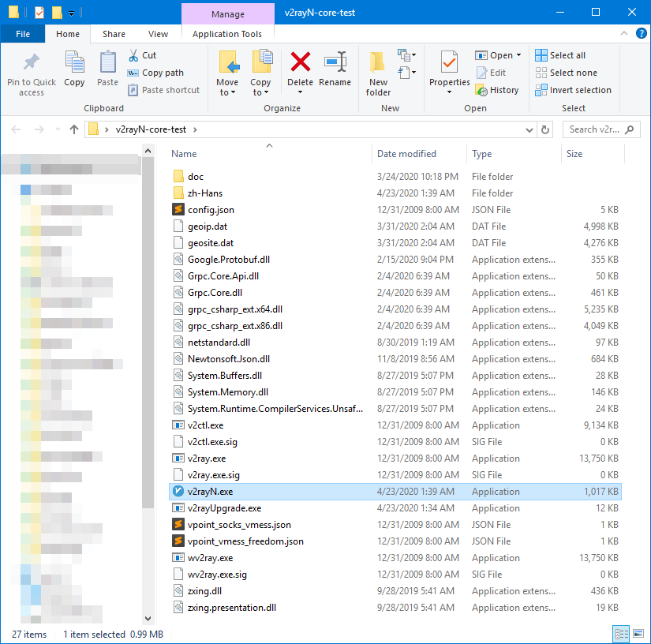Viewport: 651px width, 644px height.
Task: Select the zh-Hans folder
Action: [x=395, y=193]
